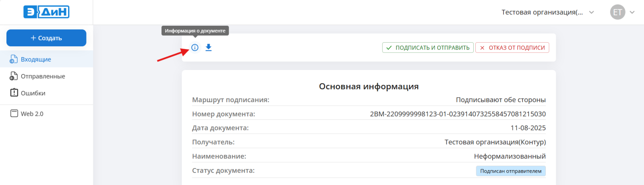Click the Отправленные sent documents icon
This screenshot has width=644, height=185.
pyautogui.click(x=14, y=76)
